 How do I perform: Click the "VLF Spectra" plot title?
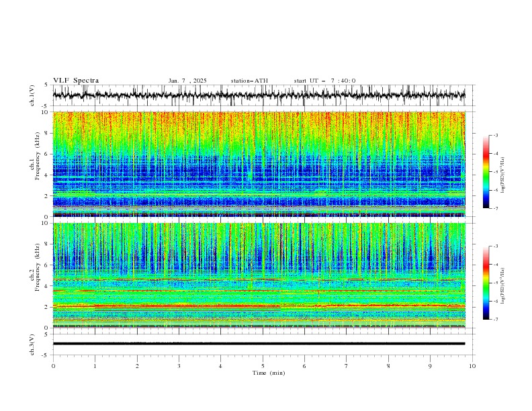point(76,81)
